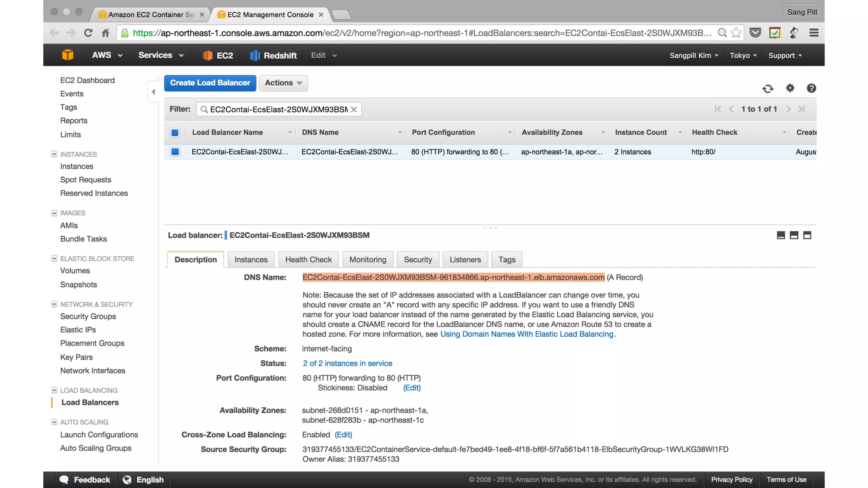This screenshot has height=488, width=868.
Task: Click the AWS orange cube home icon
Action: click(x=68, y=55)
